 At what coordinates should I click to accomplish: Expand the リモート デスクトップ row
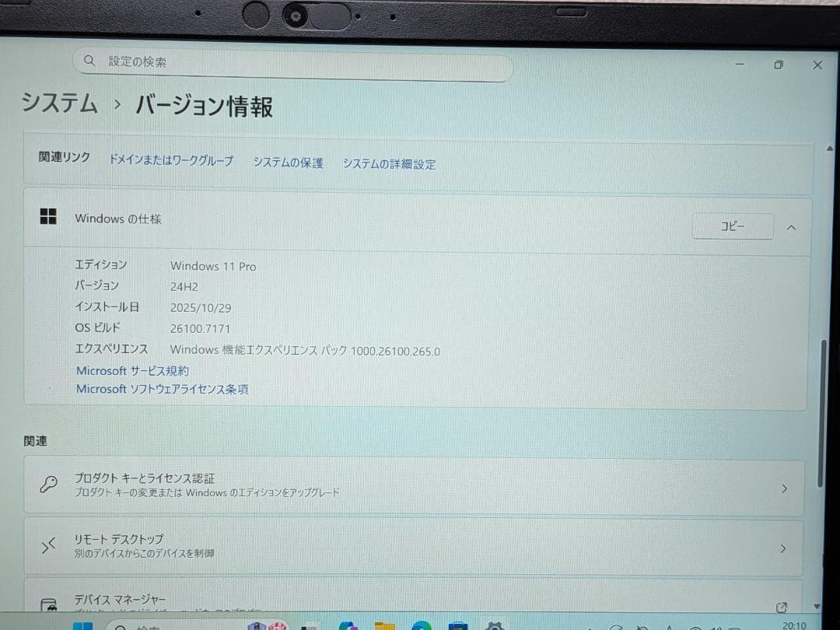(x=784, y=548)
